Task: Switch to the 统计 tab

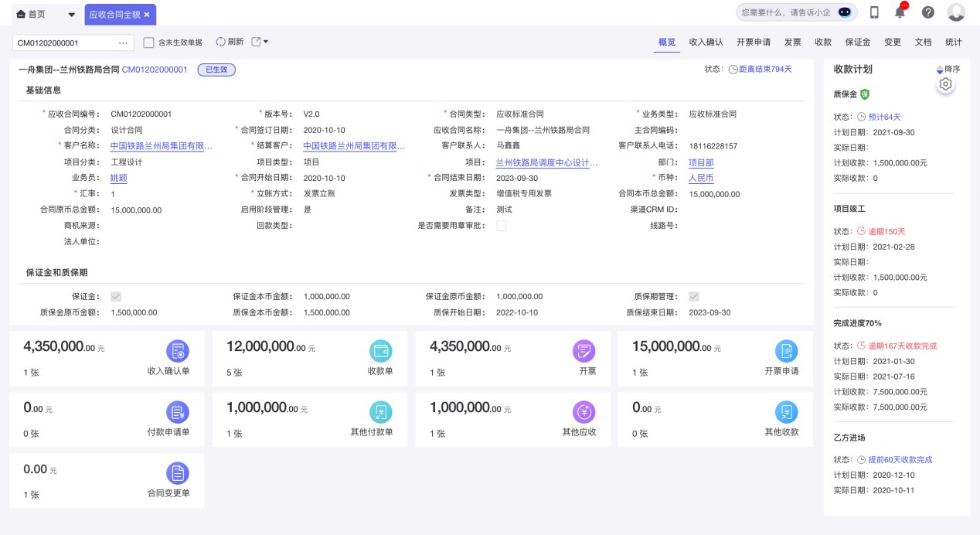Action: pyautogui.click(x=953, y=43)
